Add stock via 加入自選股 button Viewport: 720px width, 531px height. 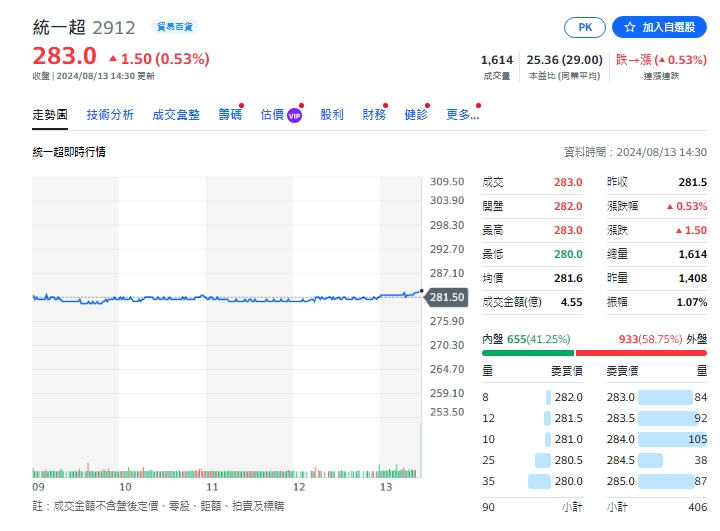[659, 27]
